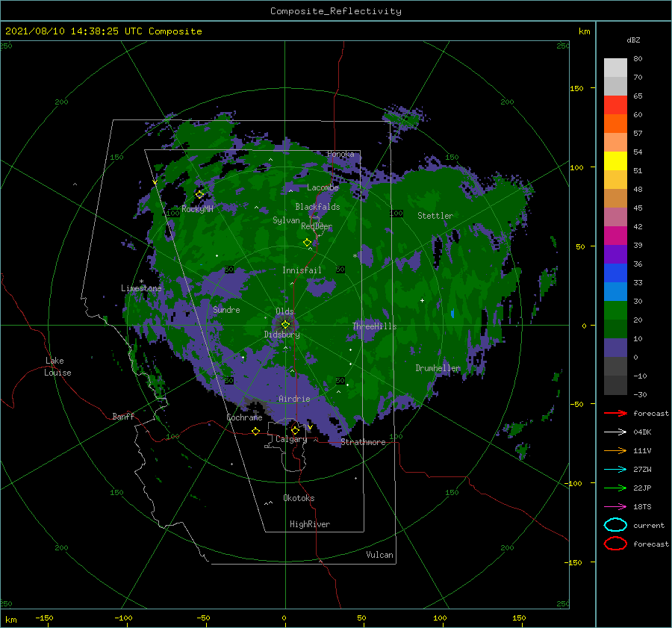Click the yellow radar site marker at Didsbury

pyautogui.click(x=285, y=325)
